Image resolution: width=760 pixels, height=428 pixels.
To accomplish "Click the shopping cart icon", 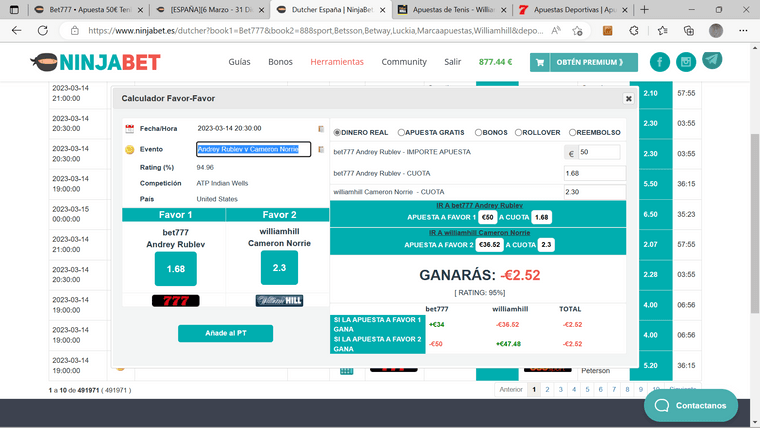I will point(540,62).
